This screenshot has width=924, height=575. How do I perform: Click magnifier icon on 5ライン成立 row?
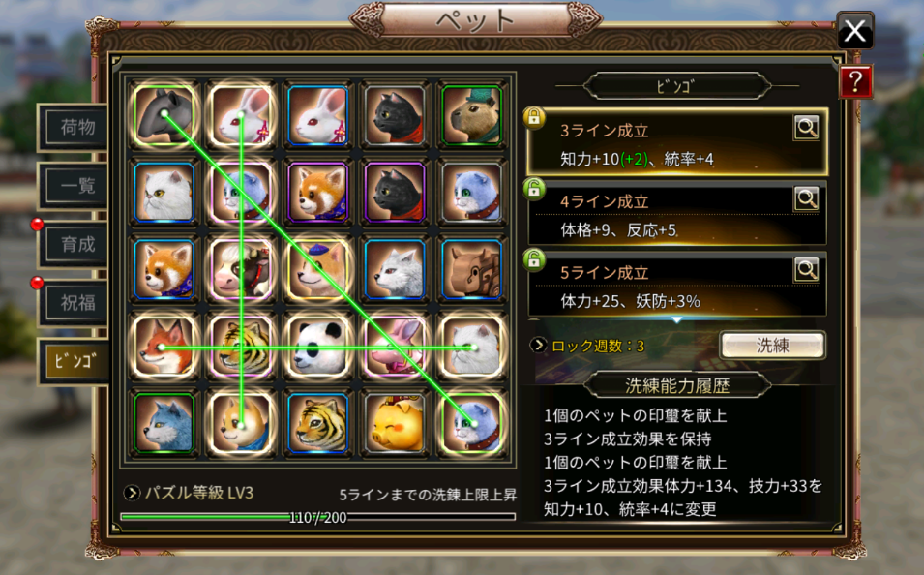coord(806,270)
